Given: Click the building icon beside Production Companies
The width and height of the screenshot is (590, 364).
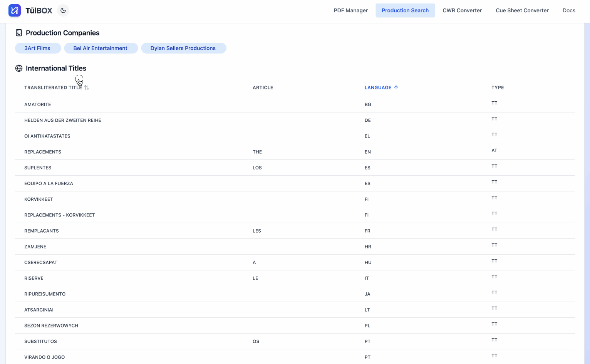Looking at the screenshot, I should [x=18, y=33].
